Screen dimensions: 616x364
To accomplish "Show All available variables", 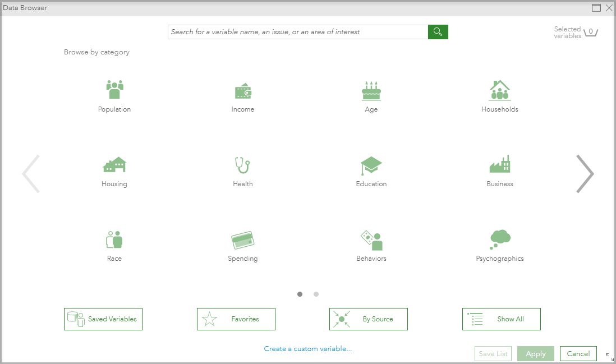I will [501, 319].
